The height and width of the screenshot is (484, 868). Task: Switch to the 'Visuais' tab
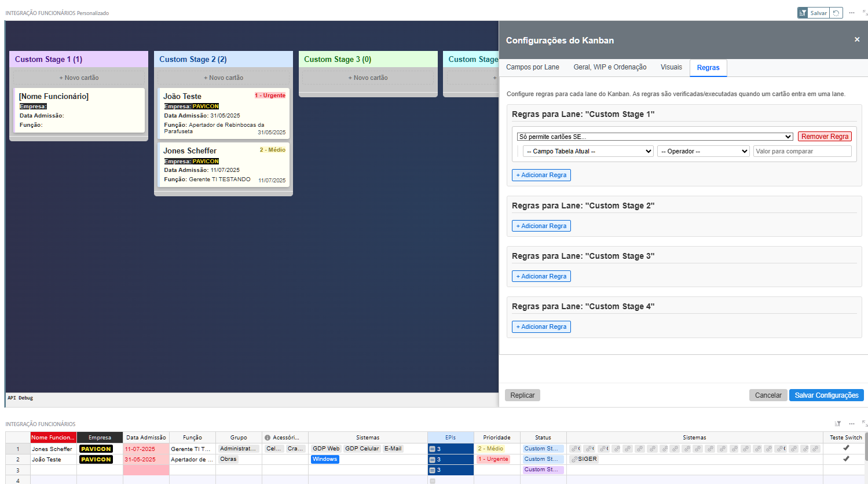[x=671, y=67]
